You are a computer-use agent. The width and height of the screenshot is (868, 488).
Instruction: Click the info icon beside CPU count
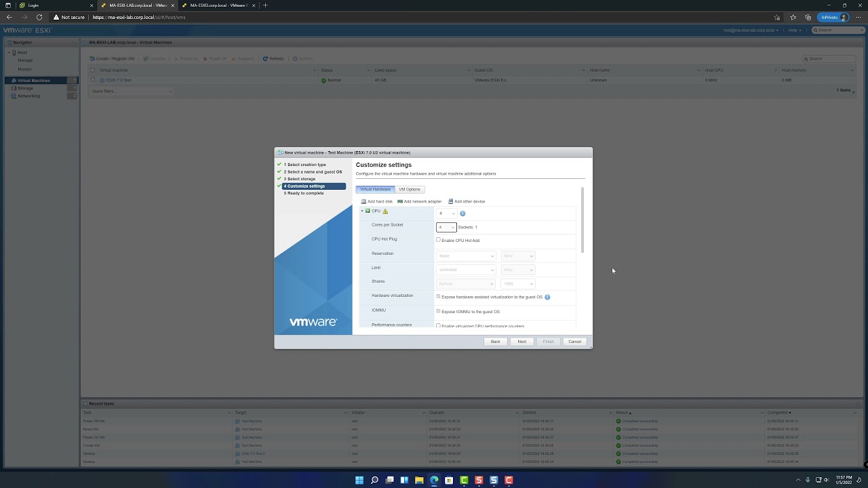coord(462,213)
